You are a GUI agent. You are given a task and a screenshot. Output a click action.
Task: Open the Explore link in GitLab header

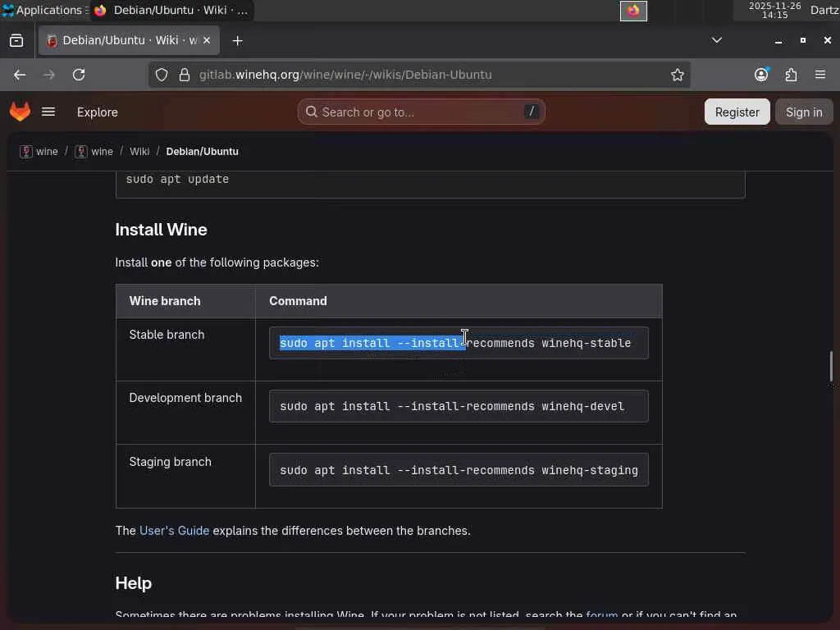click(97, 112)
